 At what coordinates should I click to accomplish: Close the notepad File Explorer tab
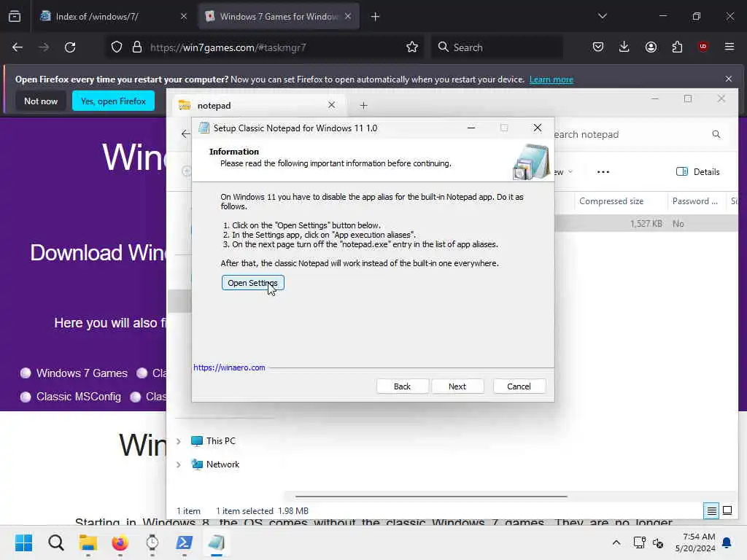332,105
